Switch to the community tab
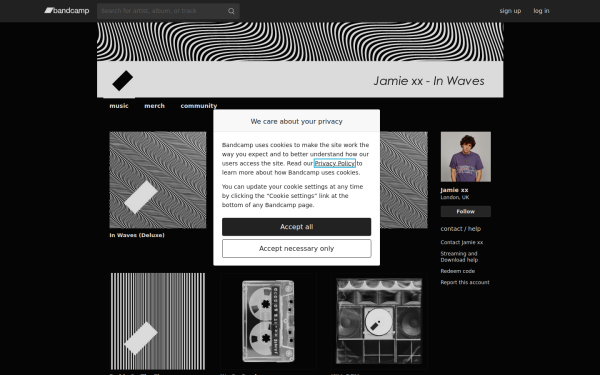600x375 pixels. pyautogui.click(x=199, y=106)
